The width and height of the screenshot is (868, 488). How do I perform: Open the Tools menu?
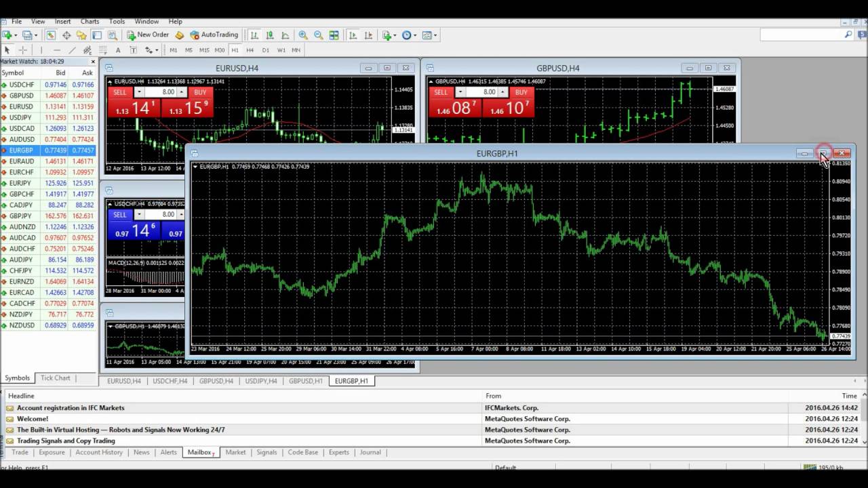[x=117, y=22]
